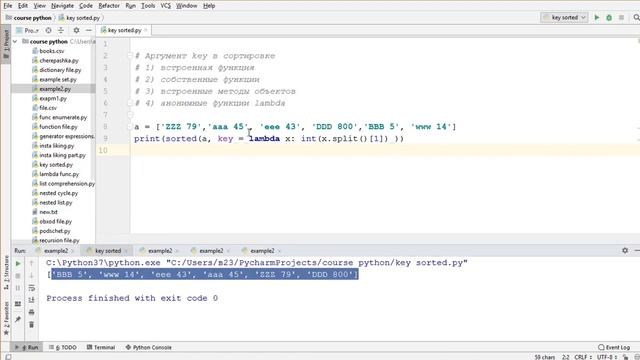Click the restore layout icon in Run panel
The height and width of the screenshot is (360, 640).
tap(18, 304)
